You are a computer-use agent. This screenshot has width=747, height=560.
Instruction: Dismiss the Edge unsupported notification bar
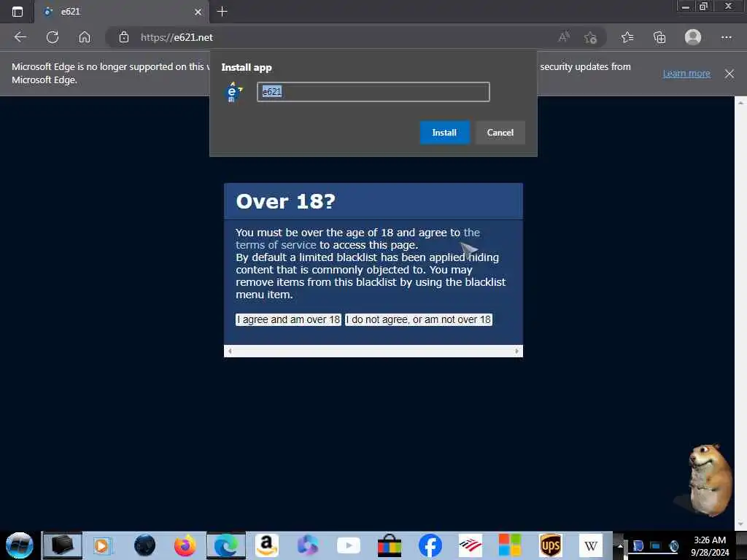[729, 74]
